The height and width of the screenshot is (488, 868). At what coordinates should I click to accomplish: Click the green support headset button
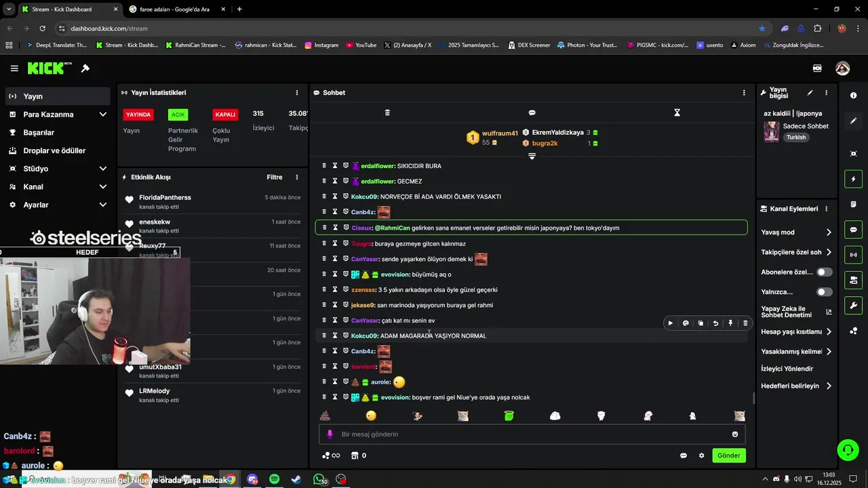[847, 449]
